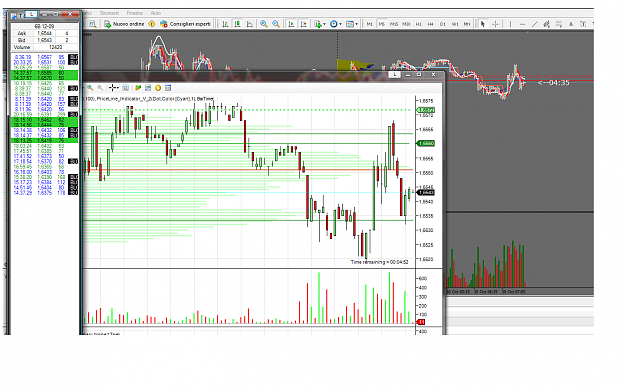Select the cursor arrow tool

[x=483, y=24]
